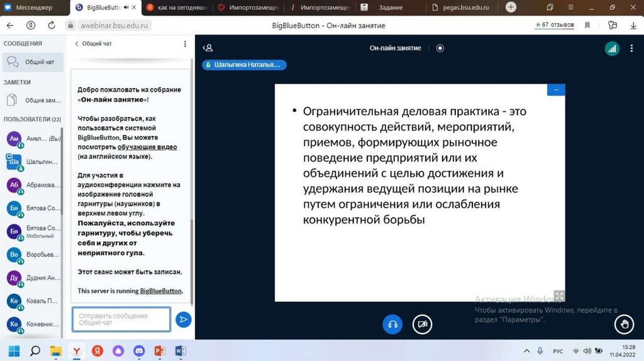Switch to the first Импортозамещение browser tab
The width and height of the screenshot is (644, 361).
pyautogui.click(x=248, y=8)
